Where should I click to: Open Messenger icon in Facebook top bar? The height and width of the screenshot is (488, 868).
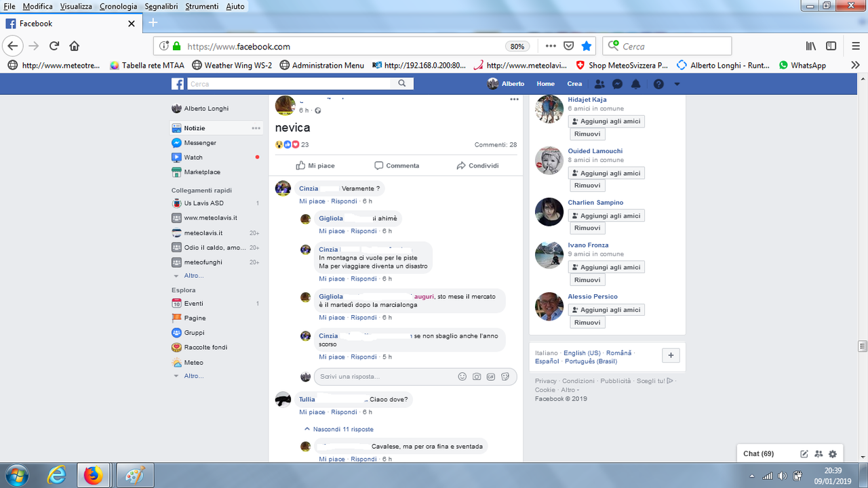coord(618,84)
